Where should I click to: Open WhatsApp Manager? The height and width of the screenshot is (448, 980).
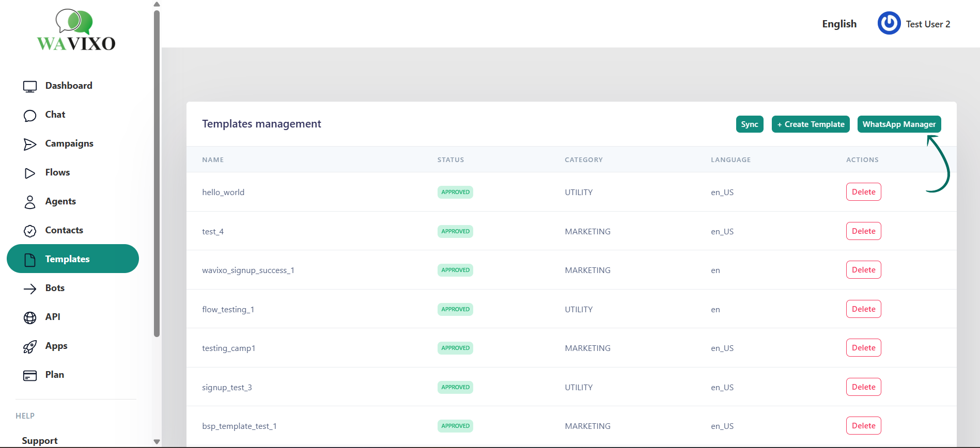(x=899, y=124)
